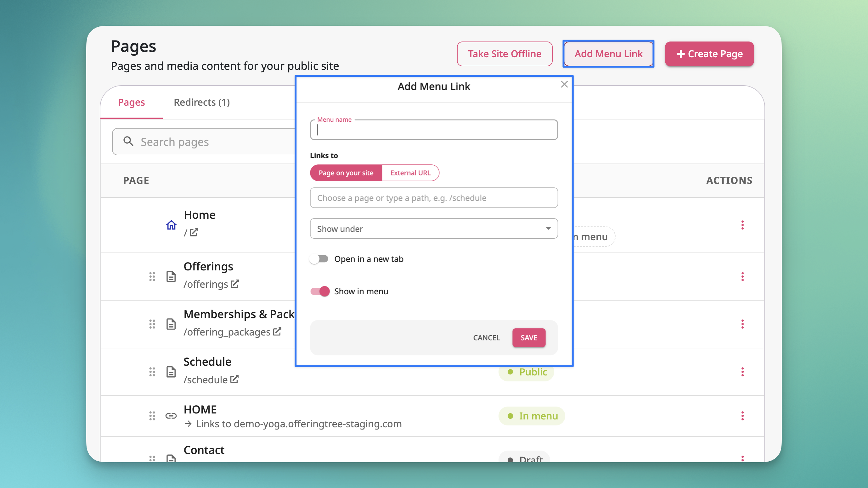Close the Add Menu Link dialog
Viewport: 868px width, 488px height.
(x=564, y=85)
